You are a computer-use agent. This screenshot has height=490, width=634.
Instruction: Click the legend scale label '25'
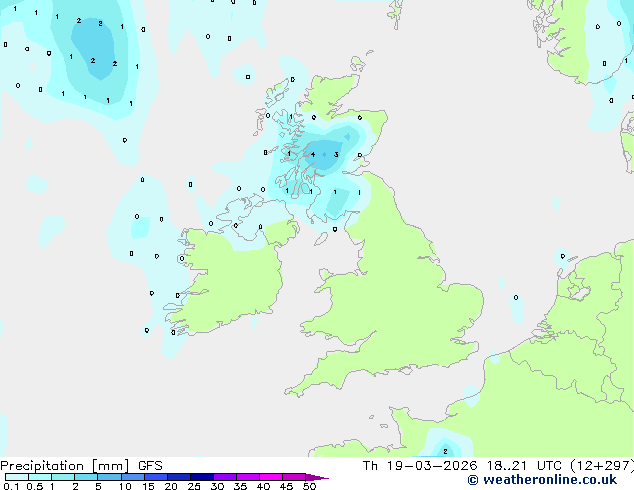(194, 486)
